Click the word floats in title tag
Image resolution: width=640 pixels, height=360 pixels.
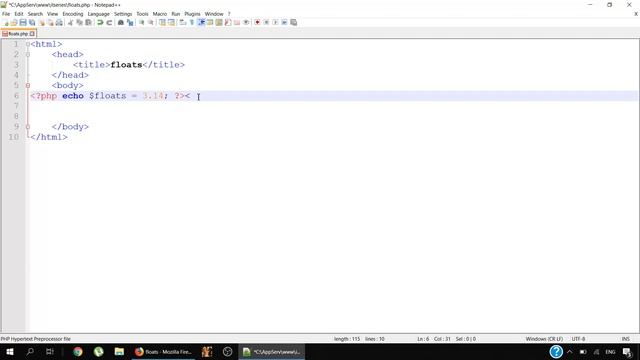126,65
